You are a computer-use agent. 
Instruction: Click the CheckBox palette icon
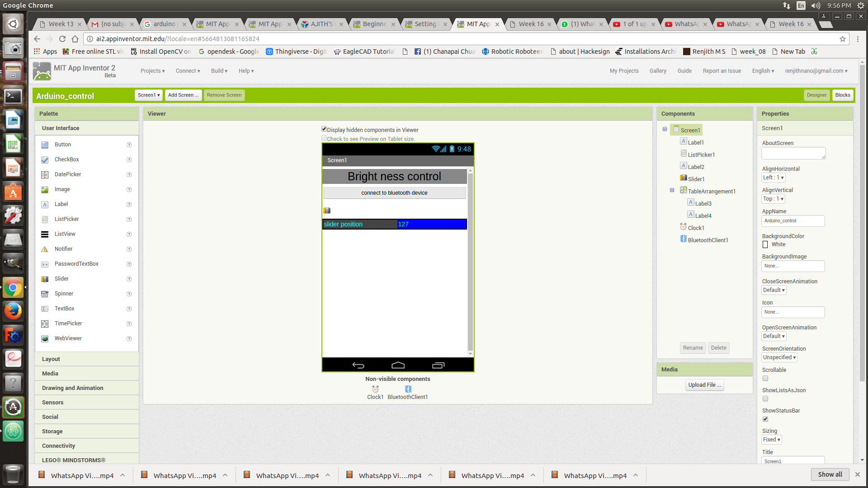45,160
